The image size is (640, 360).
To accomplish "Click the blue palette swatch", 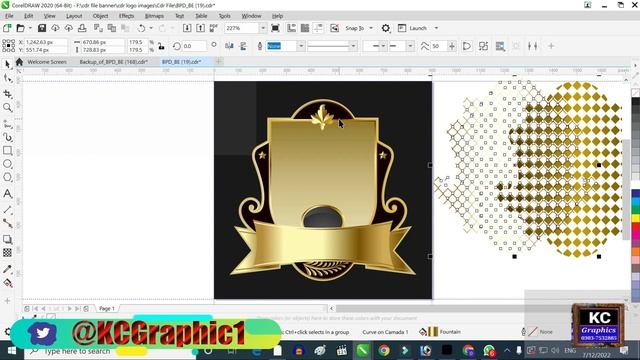I will click(636, 193).
